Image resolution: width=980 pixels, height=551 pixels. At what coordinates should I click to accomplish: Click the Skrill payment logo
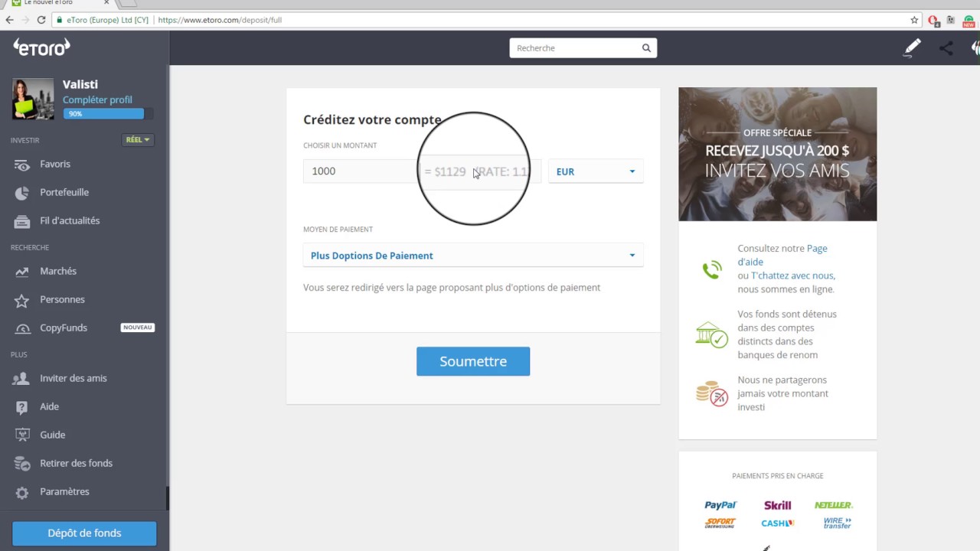[x=777, y=505]
